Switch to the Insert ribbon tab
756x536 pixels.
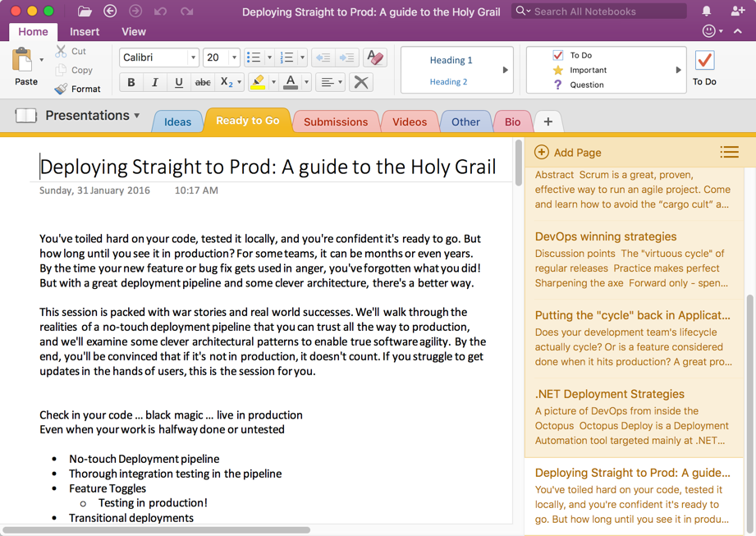click(x=85, y=31)
